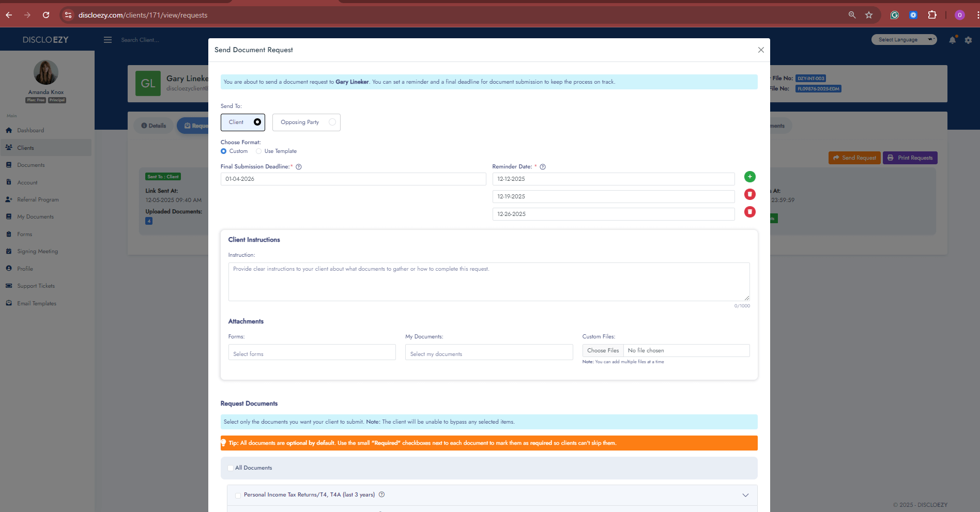Image resolution: width=980 pixels, height=512 pixels.
Task: Open the Select my documents dropdown
Action: (x=488, y=352)
